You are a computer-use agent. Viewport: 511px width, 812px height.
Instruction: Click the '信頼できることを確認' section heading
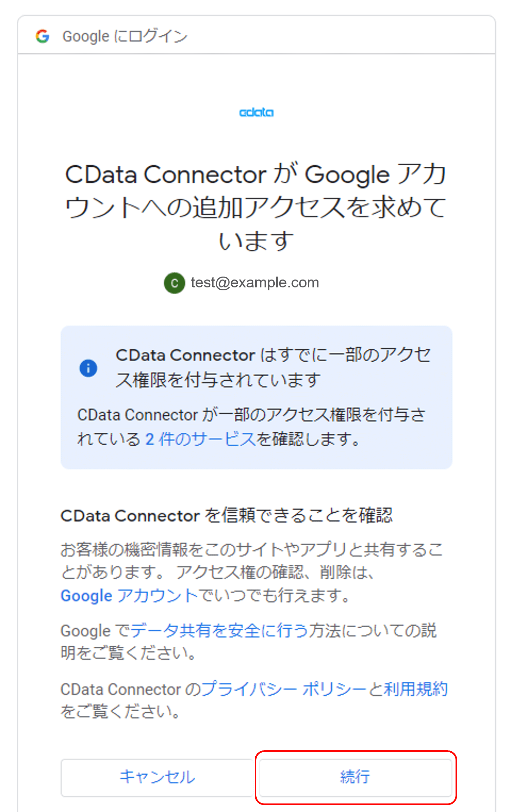226,516
